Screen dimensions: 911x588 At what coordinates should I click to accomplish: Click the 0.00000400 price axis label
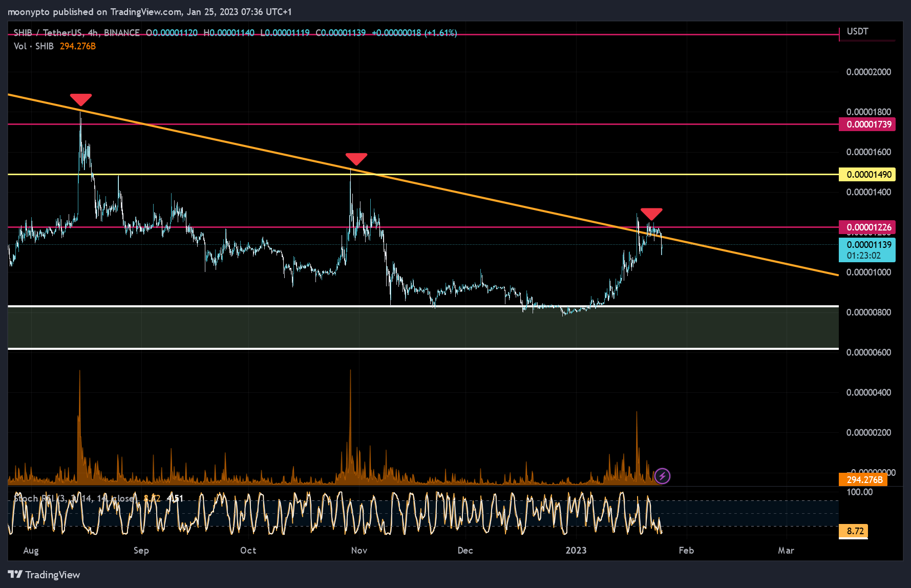[868, 393]
